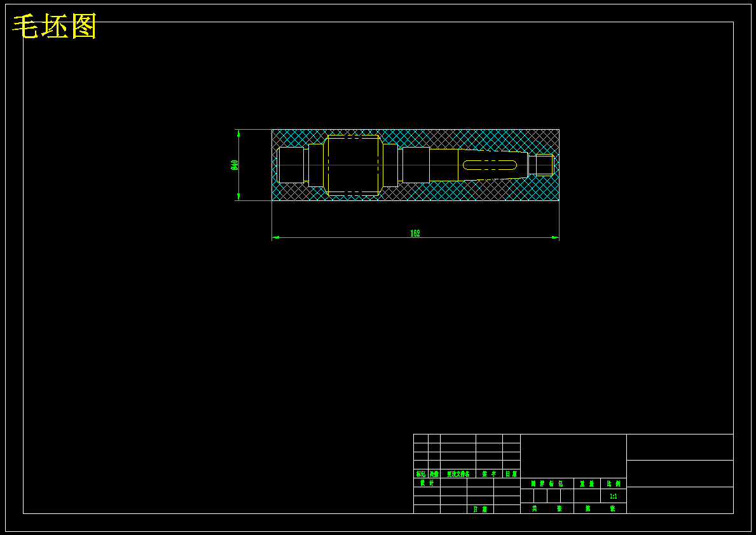Click the 图样标记 title block header

pyautogui.click(x=547, y=483)
